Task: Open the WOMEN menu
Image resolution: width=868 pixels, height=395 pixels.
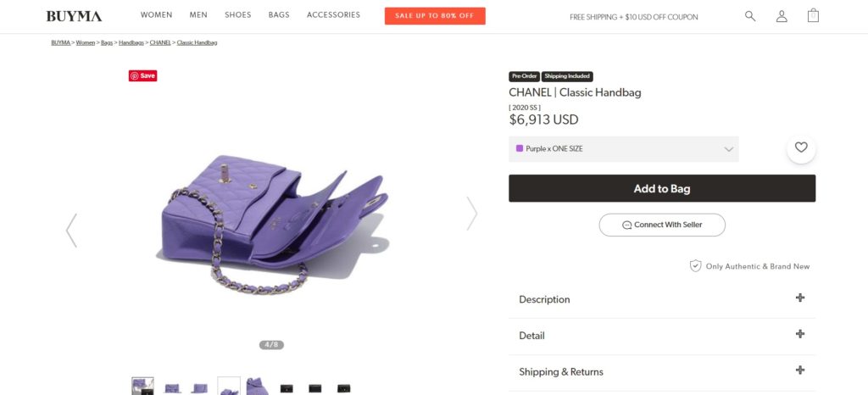Action: (156, 15)
